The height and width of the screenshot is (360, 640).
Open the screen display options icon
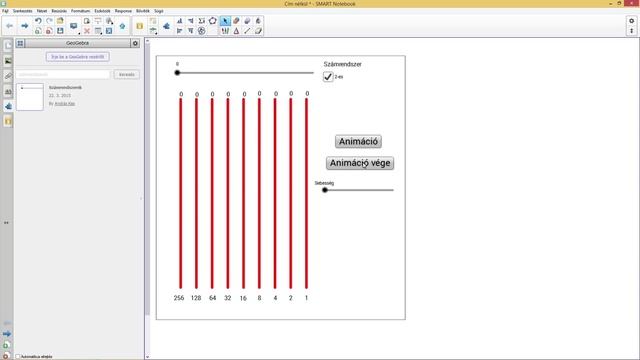[73, 26]
